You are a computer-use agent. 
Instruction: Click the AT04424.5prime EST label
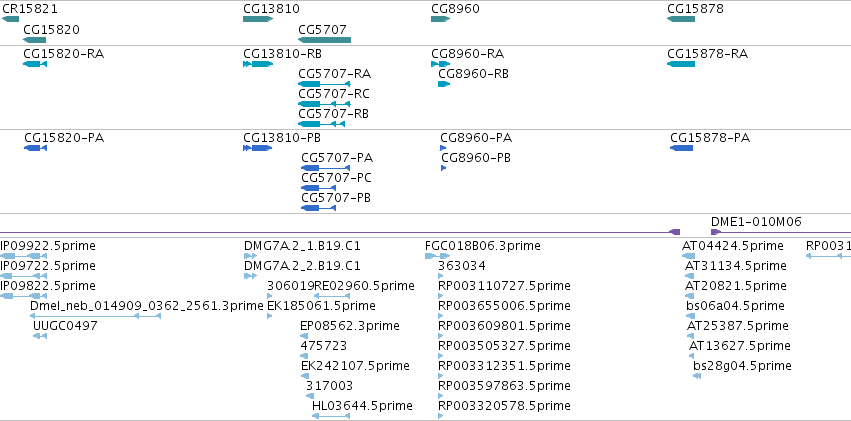(733, 246)
